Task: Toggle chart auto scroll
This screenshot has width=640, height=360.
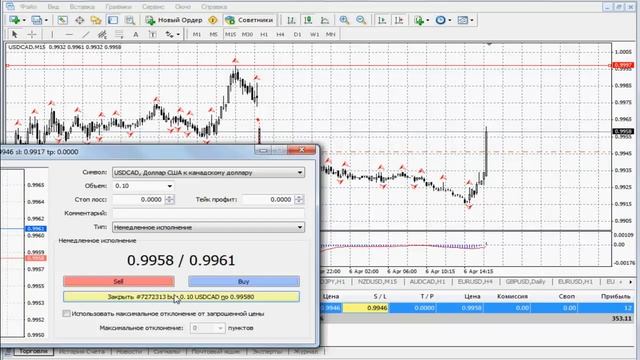Action: pos(382,20)
